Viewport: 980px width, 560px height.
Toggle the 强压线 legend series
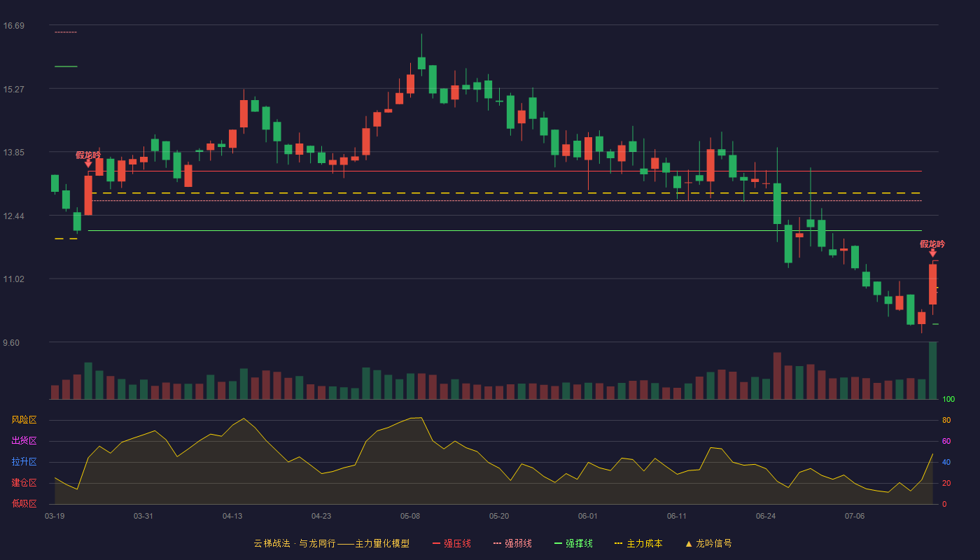[451, 543]
